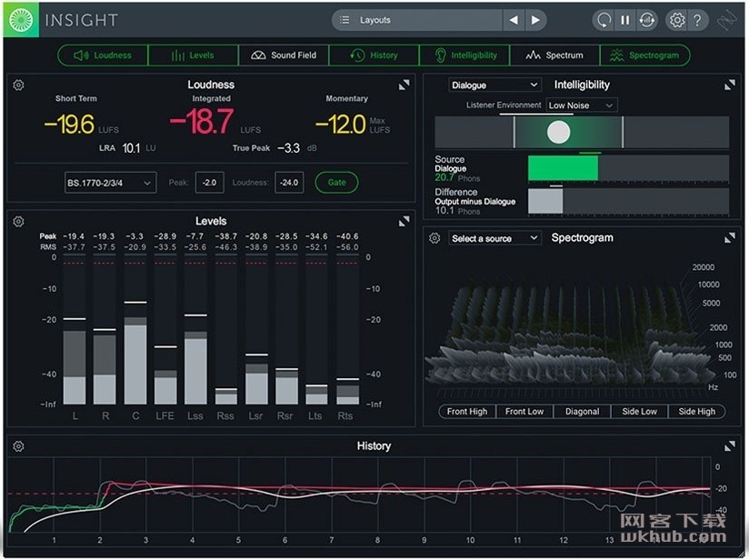Toggle the Loudness module tab
The image size is (749, 560).
pos(103,55)
